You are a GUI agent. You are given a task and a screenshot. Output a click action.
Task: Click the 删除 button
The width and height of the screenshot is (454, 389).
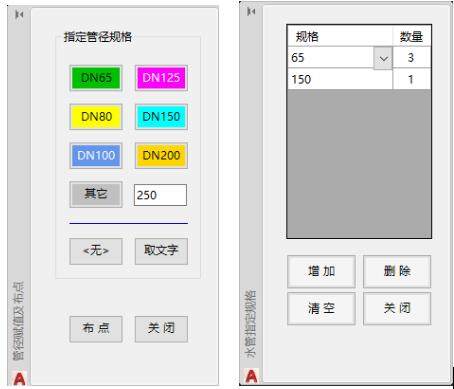click(397, 271)
